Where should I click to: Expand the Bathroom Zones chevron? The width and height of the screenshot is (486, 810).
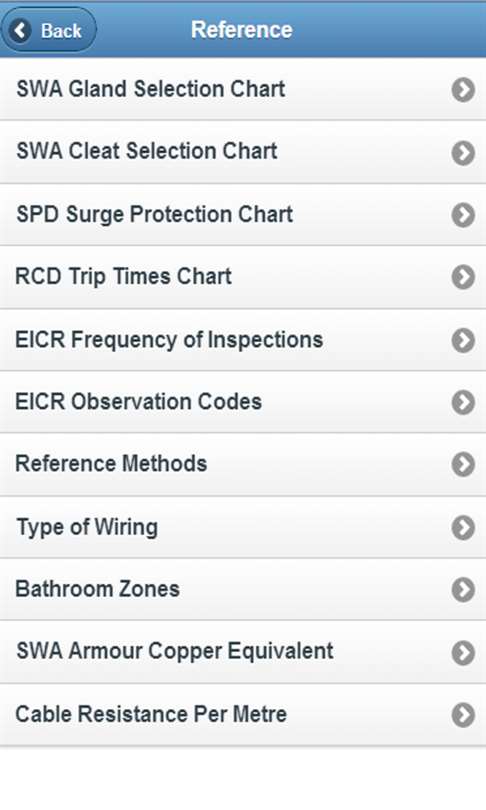(463, 589)
